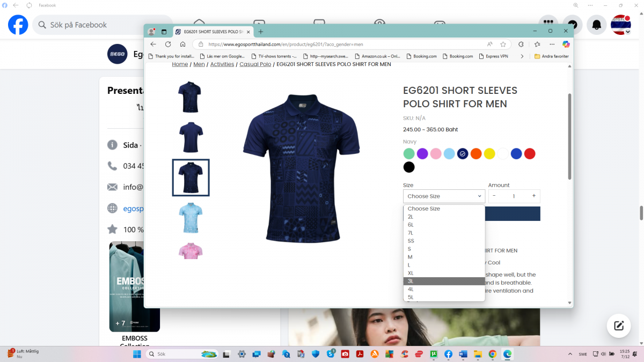
Task: Click the Read aloud icon in address bar
Action: click(x=490, y=45)
